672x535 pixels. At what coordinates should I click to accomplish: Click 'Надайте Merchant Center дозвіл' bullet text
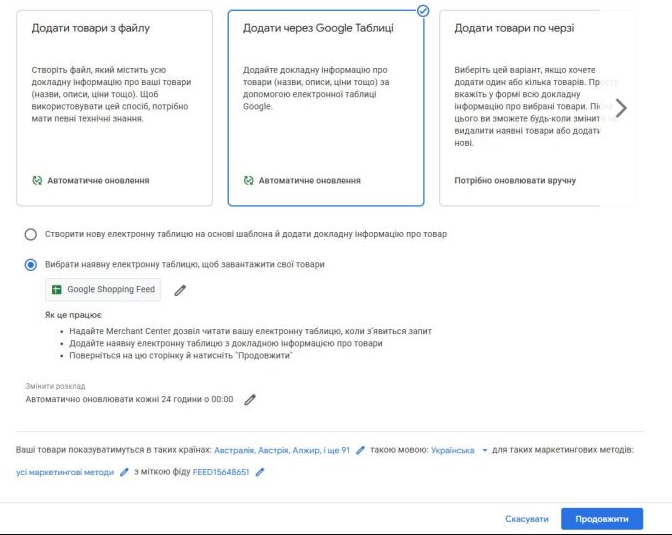[250, 331]
